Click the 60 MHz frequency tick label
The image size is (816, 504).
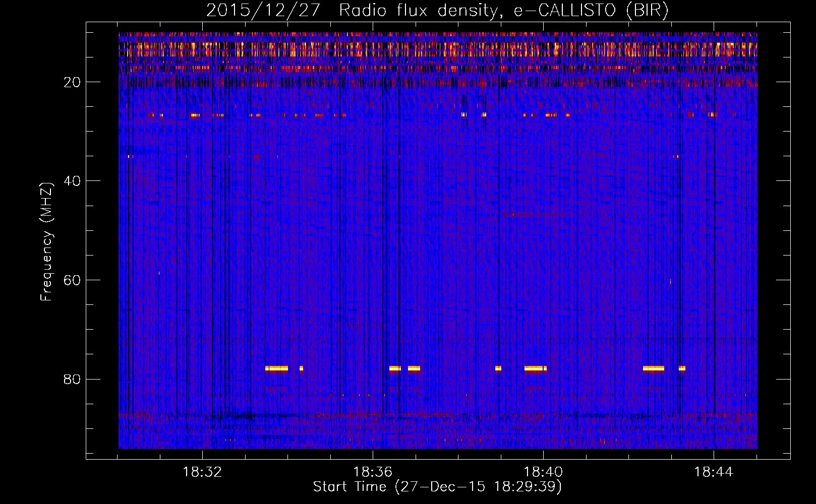72,280
